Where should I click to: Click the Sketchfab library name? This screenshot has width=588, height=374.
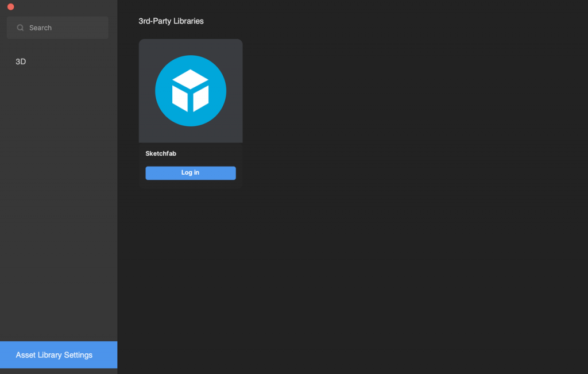[x=161, y=153]
